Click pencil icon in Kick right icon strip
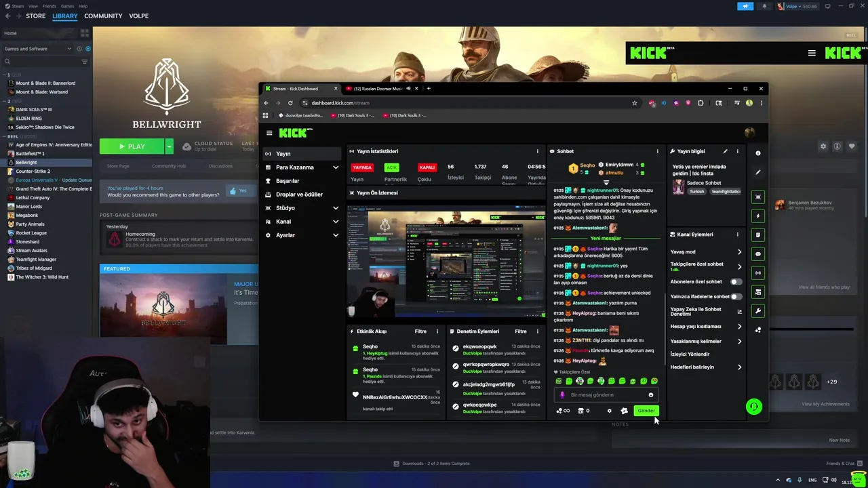This screenshot has width=868, height=488. point(758,172)
